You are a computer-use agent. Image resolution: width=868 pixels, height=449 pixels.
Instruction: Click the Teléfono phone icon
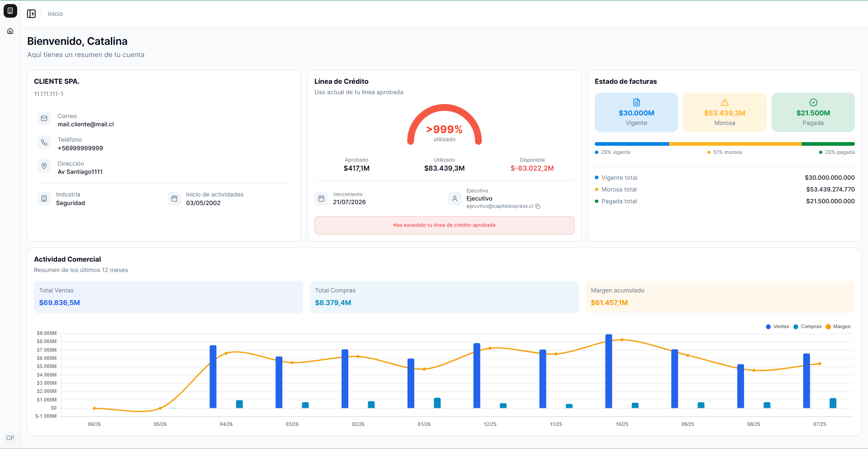point(44,142)
